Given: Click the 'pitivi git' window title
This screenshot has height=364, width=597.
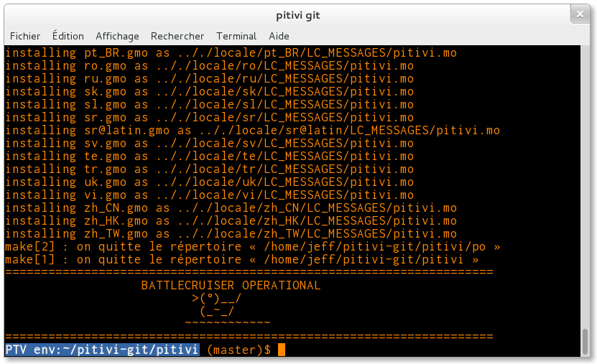Looking at the screenshot, I should [298, 16].
